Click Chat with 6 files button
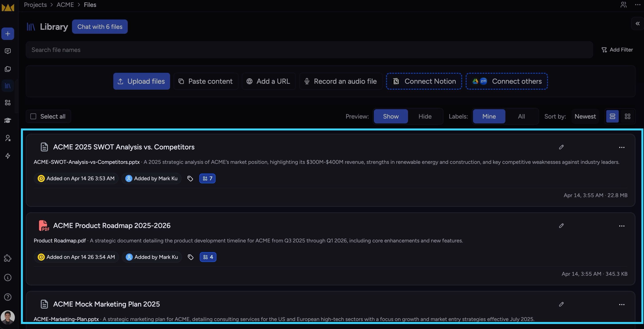The image size is (644, 329). 100,26
